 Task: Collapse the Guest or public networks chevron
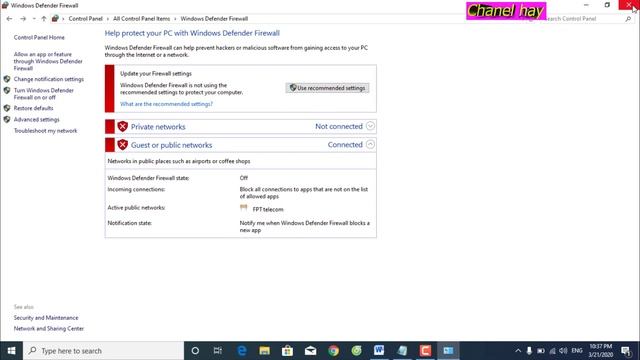click(x=370, y=144)
